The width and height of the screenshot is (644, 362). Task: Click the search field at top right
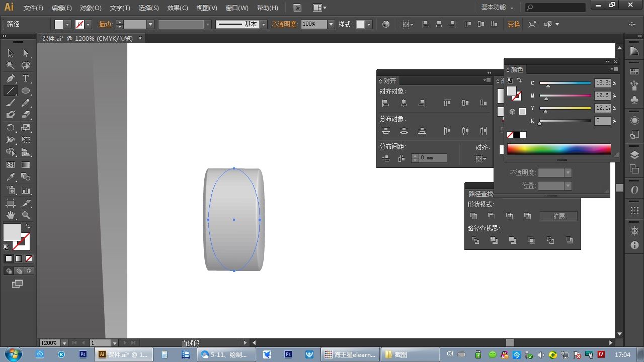pyautogui.click(x=558, y=8)
